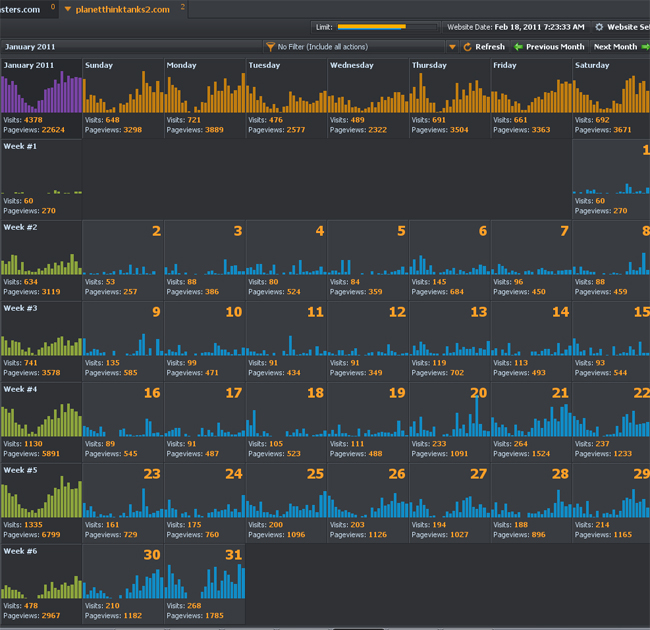Select the Week #5 summary cell
The image size is (650, 630).
click(x=41, y=503)
